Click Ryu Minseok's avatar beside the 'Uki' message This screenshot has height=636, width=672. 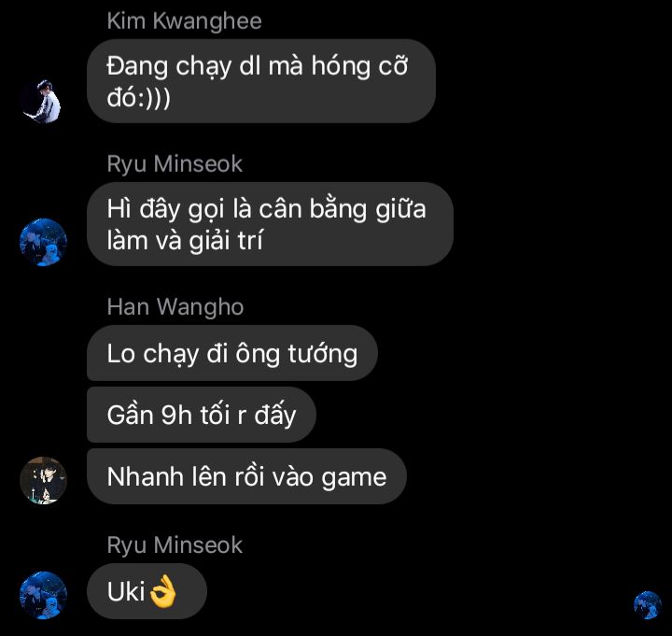point(43,595)
